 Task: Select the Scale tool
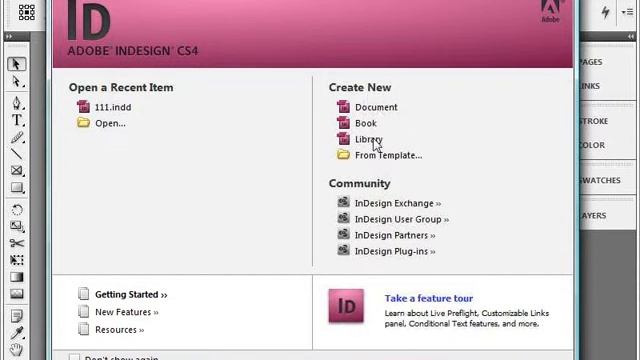click(16, 226)
